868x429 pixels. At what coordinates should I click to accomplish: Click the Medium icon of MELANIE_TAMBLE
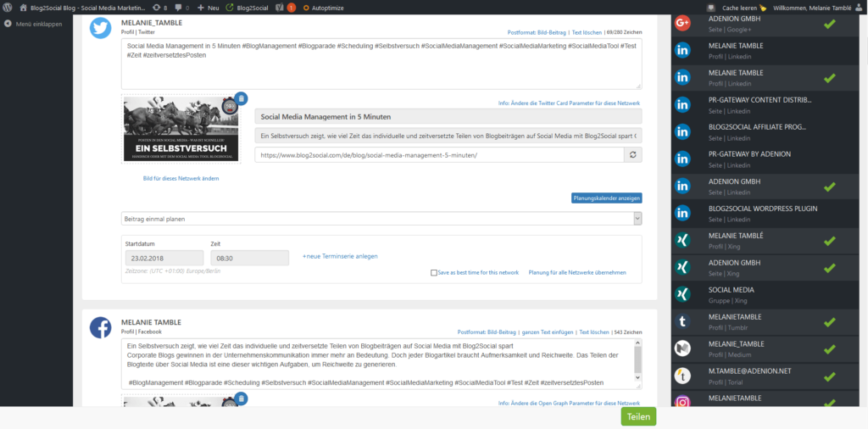[682, 348]
